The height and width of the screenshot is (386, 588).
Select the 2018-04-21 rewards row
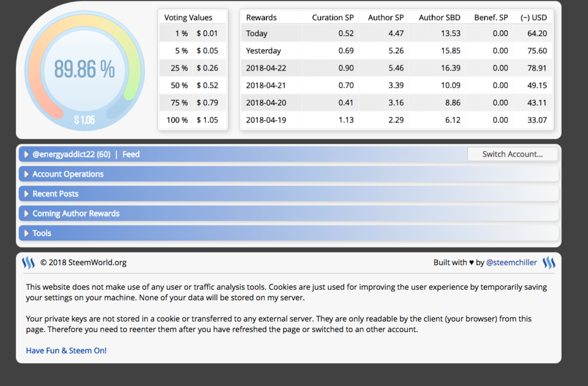tap(397, 85)
